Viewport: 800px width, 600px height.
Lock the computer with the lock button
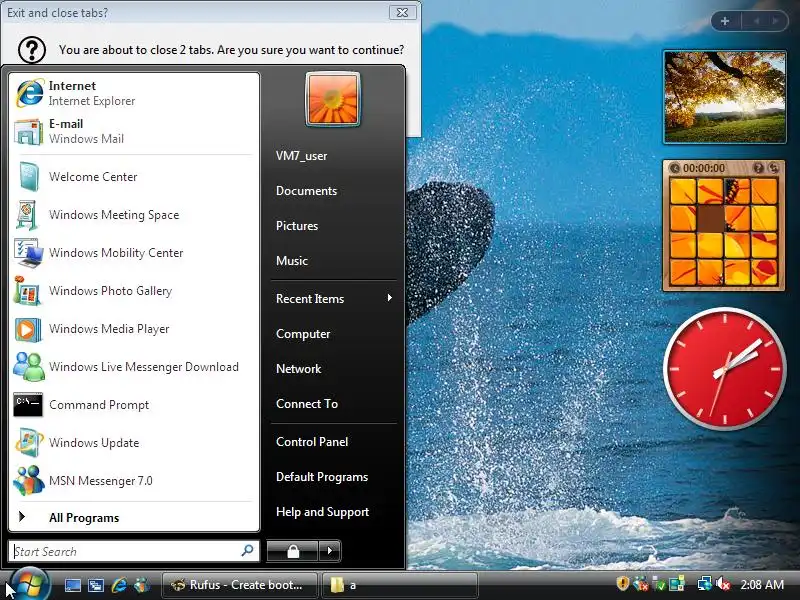point(293,551)
